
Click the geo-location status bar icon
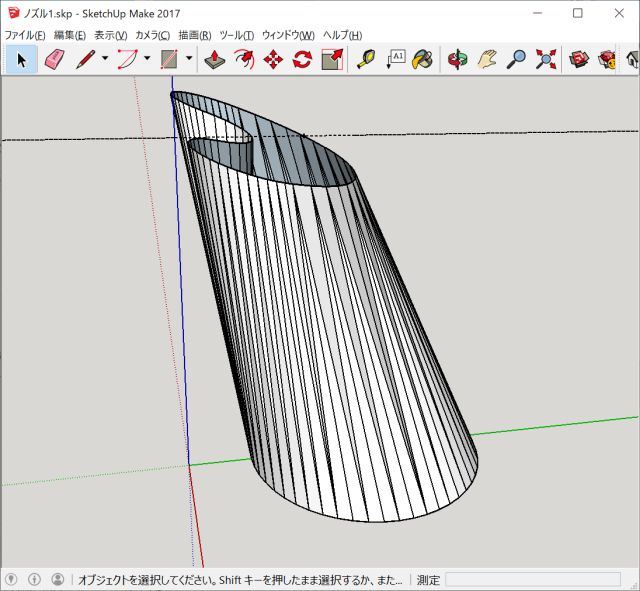pos(12,579)
